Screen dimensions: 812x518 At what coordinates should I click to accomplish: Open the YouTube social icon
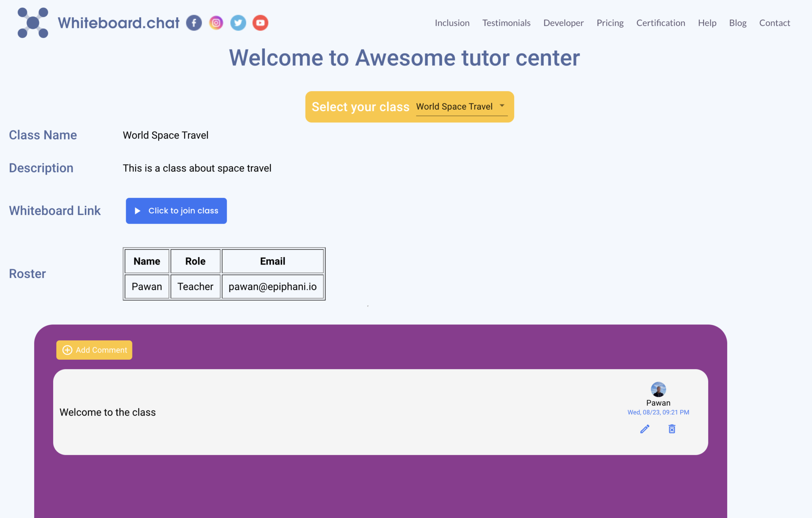click(x=260, y=23)
